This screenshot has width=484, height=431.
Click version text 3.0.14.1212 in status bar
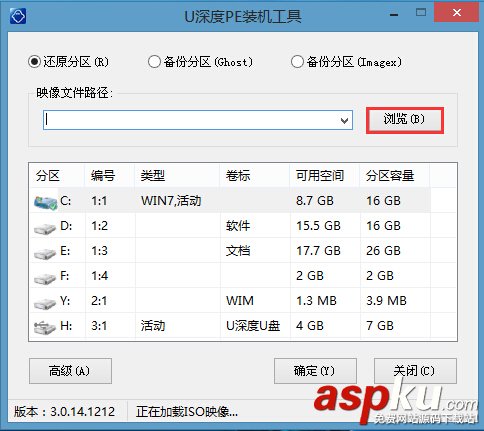(82, 412)
